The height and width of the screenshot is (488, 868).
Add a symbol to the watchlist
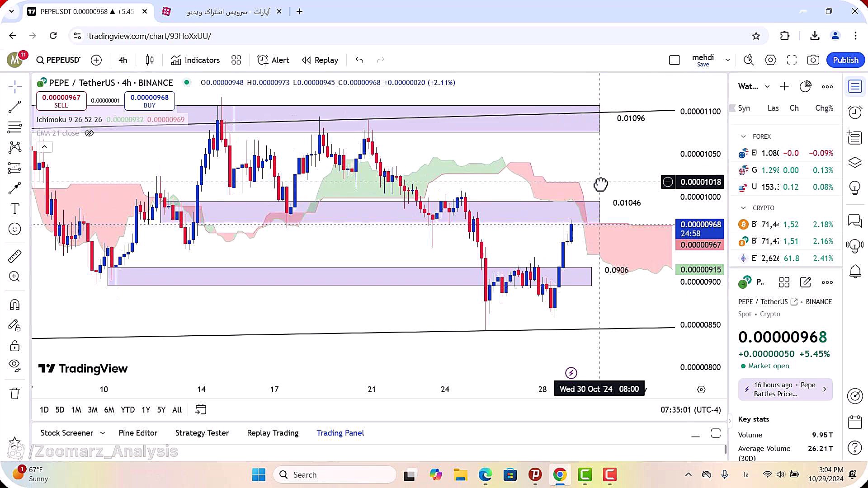(x=784, y=86)
